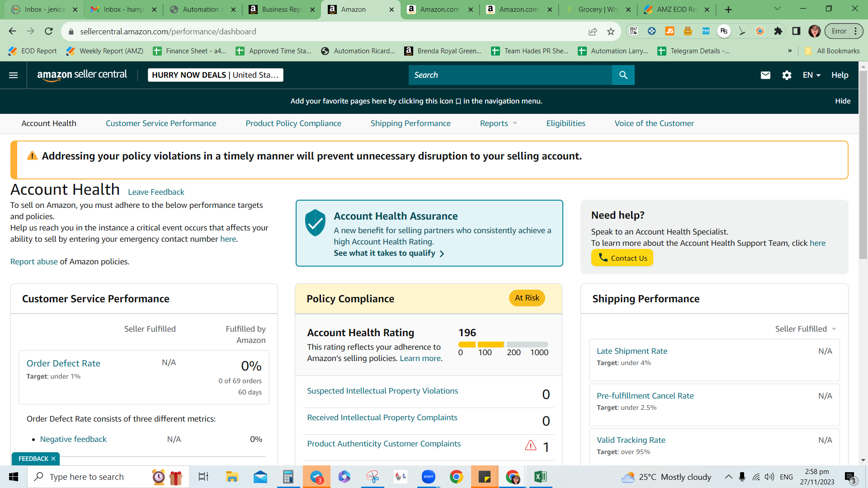Open Task View on the taskbar
Viewport: 868px width, 488px height.
coord(203,477)
